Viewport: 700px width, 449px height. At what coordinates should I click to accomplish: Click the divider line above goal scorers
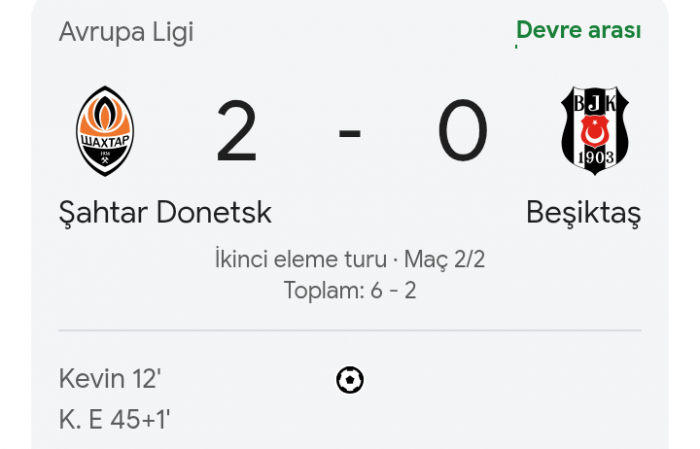(x=350, y=331)
